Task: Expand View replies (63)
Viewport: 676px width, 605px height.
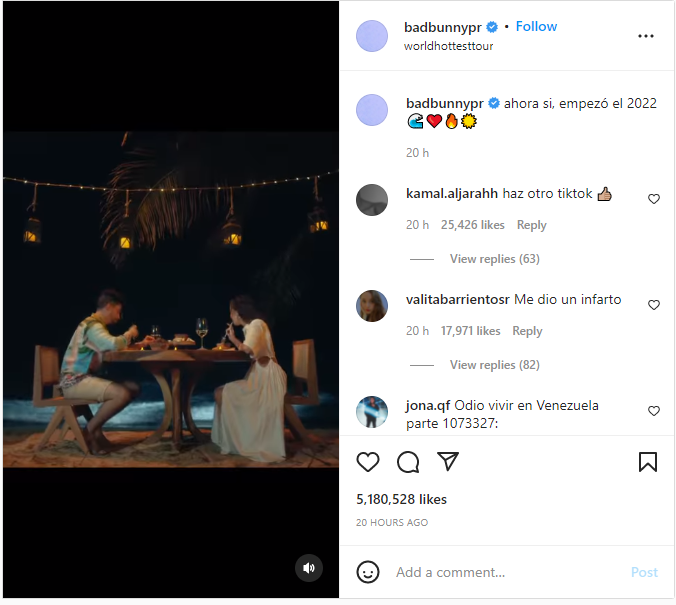Action: 494,259
